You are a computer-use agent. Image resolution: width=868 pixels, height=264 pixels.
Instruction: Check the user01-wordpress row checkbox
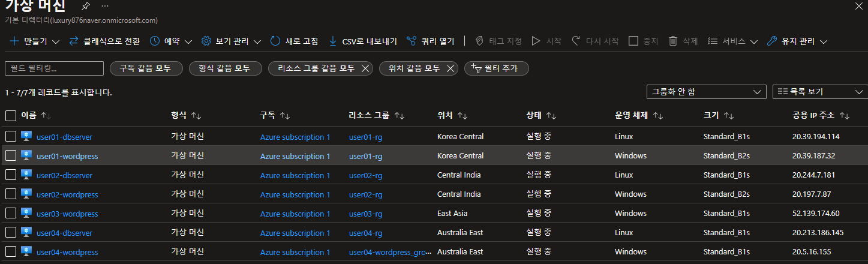11,155
